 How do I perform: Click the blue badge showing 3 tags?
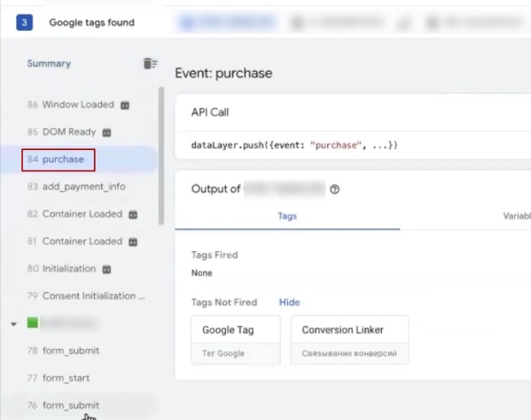25,23
